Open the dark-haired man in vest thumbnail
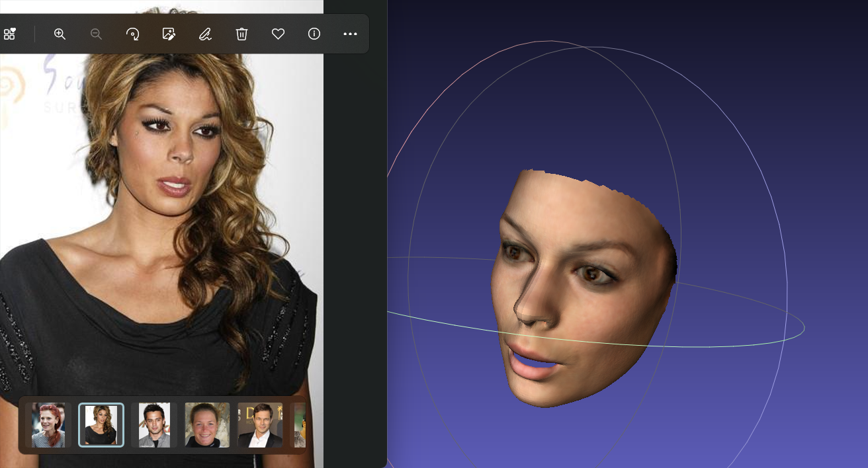Image resolution: width=868 pixels, height=468 pixels. click(154, 425)
